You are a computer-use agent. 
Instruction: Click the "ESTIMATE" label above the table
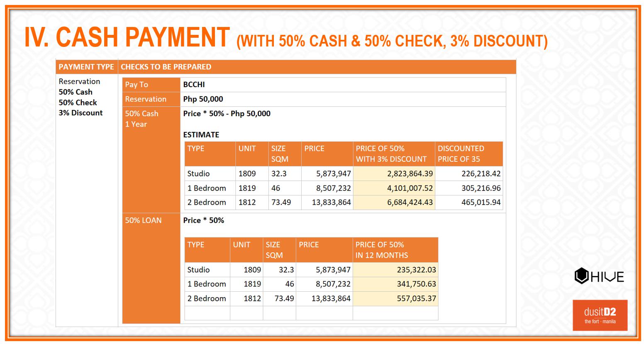[201, 135]
